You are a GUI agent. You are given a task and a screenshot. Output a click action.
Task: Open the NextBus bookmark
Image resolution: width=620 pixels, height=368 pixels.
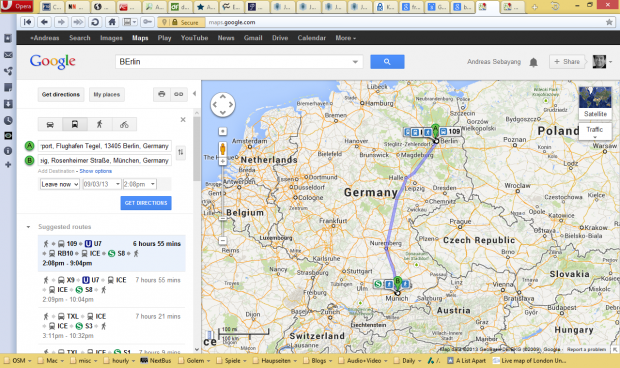tap(156, 360)
